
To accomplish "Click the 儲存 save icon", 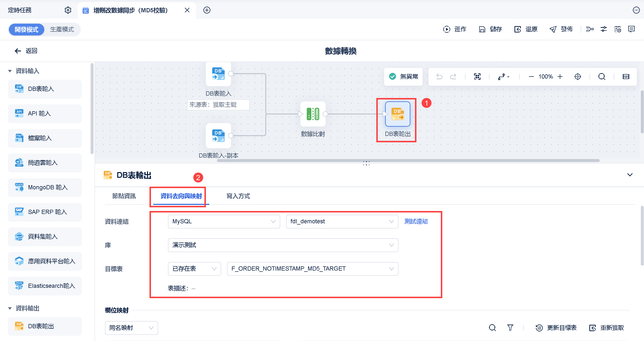I will (482, 29).
